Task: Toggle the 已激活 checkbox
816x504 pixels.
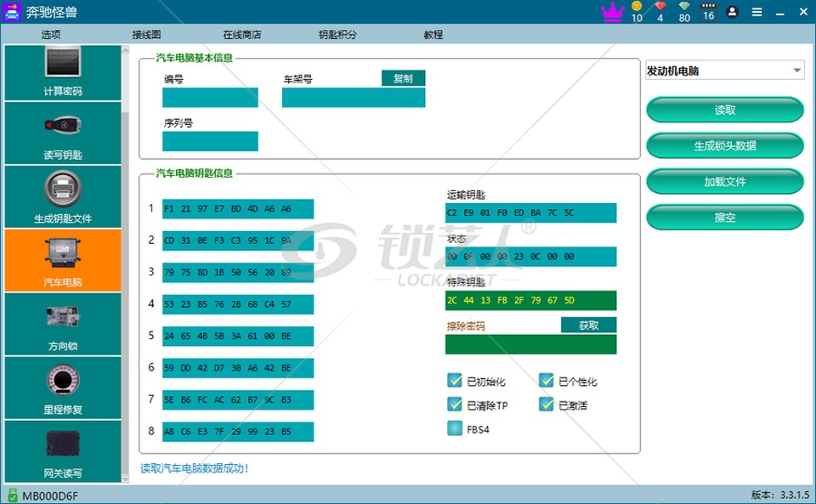Action: [546, 405]
